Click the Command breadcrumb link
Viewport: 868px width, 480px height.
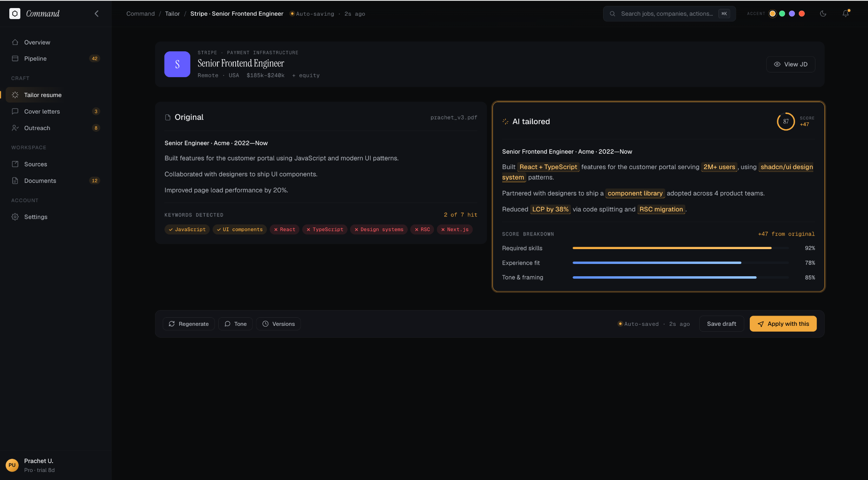pyautogui.click(x=140, y=14)
